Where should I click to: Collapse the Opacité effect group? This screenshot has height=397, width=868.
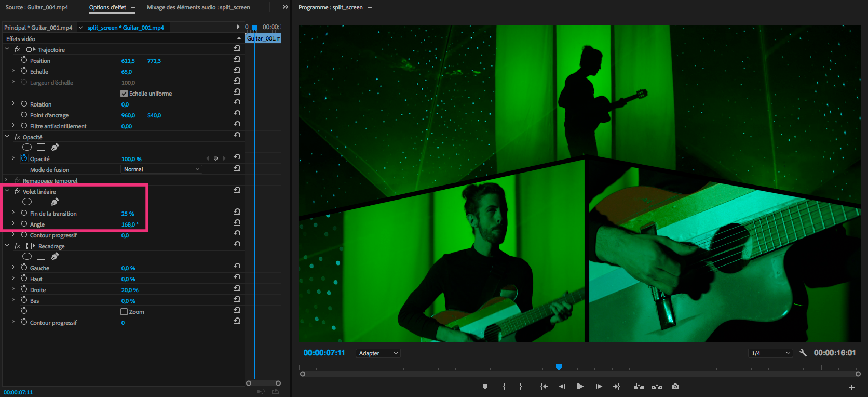point(7,137)
